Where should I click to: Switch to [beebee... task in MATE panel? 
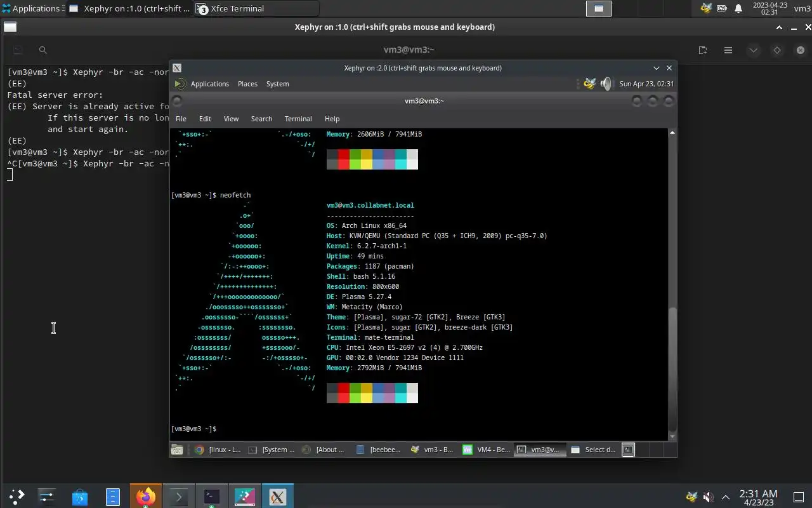379,450
